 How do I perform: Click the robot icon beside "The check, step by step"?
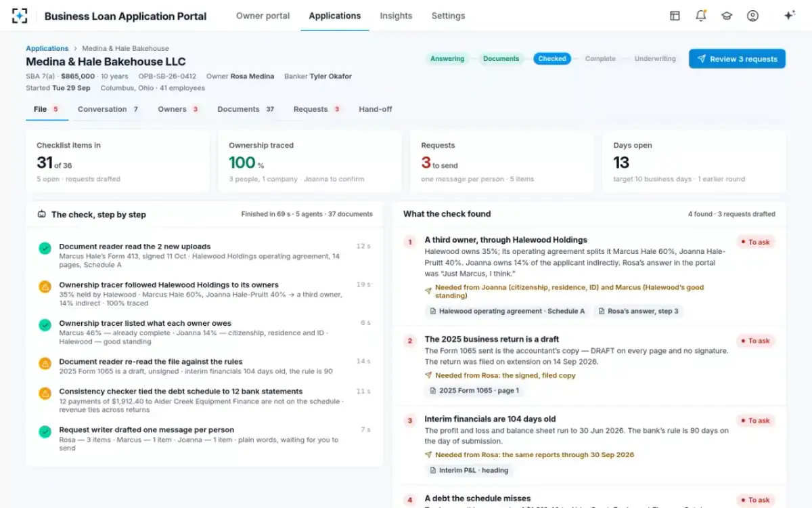42,214
